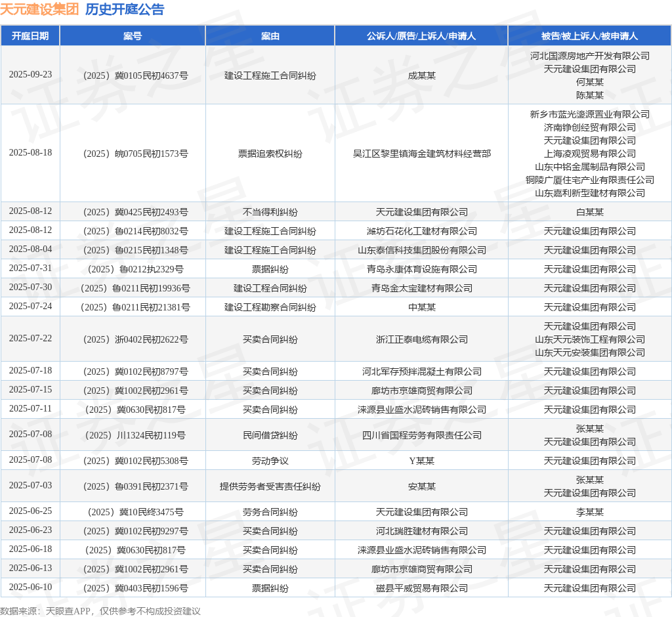The image size is (672, 617).
Task: Select the date cell 2025-07-22
Action: (x=30, y=338)
